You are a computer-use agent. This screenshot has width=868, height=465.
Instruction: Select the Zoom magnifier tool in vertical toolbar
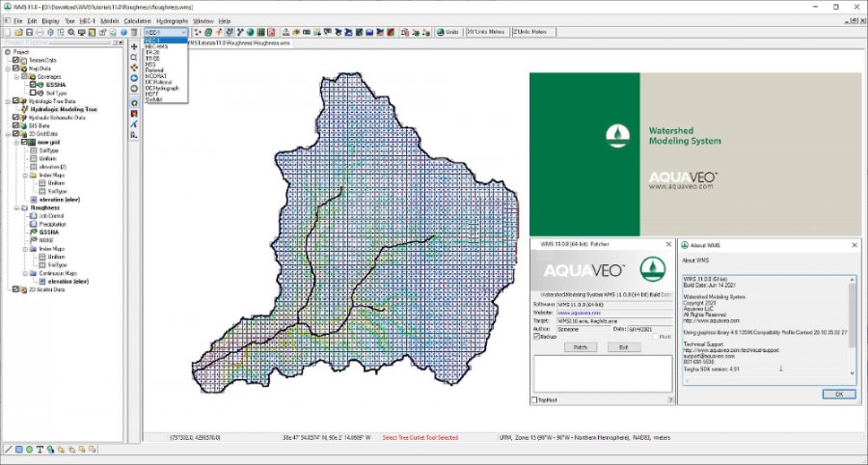pos(134,57)
